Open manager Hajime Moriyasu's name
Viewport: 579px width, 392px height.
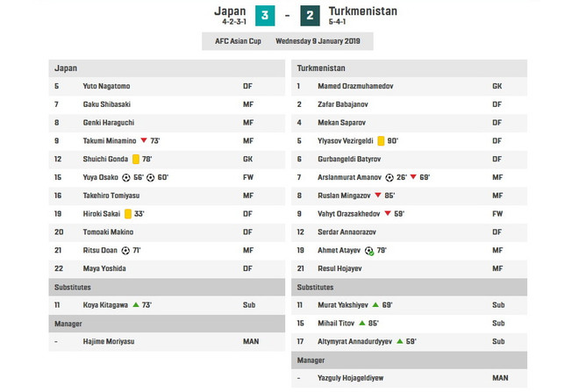111,342
